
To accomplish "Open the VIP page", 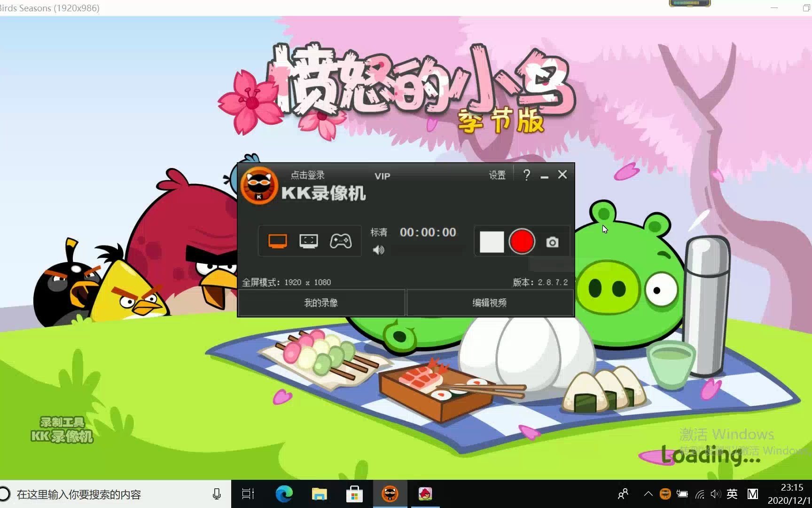I will (x=383, y=176).
